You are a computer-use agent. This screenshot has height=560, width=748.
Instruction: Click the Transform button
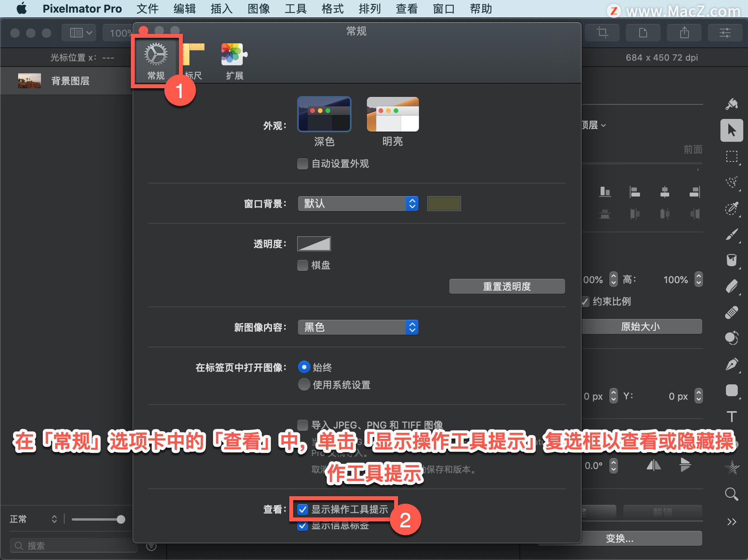(x=620, y=538)
